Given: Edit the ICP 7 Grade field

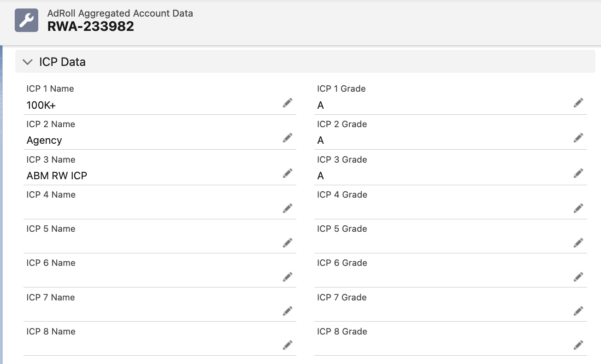Looking at the screenshot, I should click(578, 311).
